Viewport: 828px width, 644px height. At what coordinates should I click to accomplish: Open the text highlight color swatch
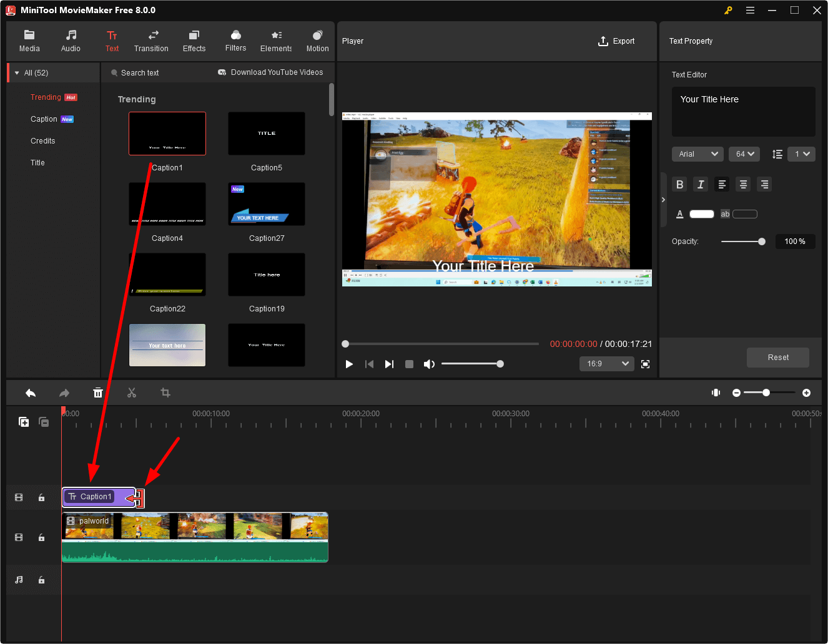[745, 214]
